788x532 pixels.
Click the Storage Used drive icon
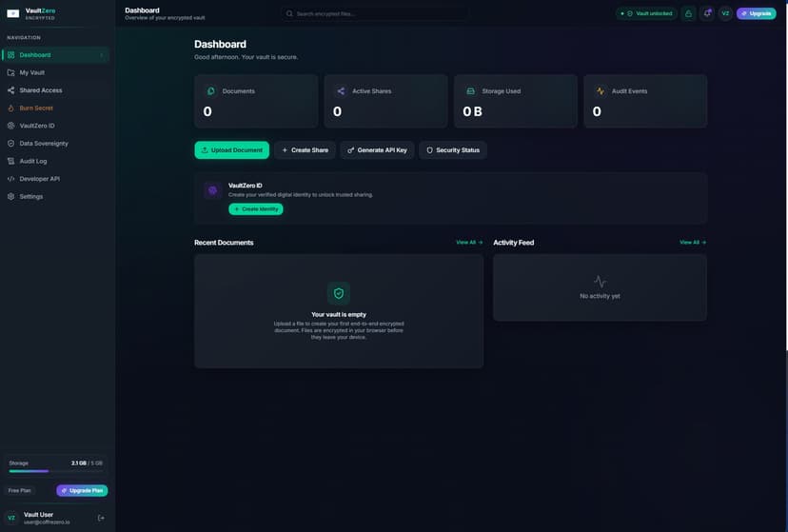pyautogui.click(x=470, y=91)
